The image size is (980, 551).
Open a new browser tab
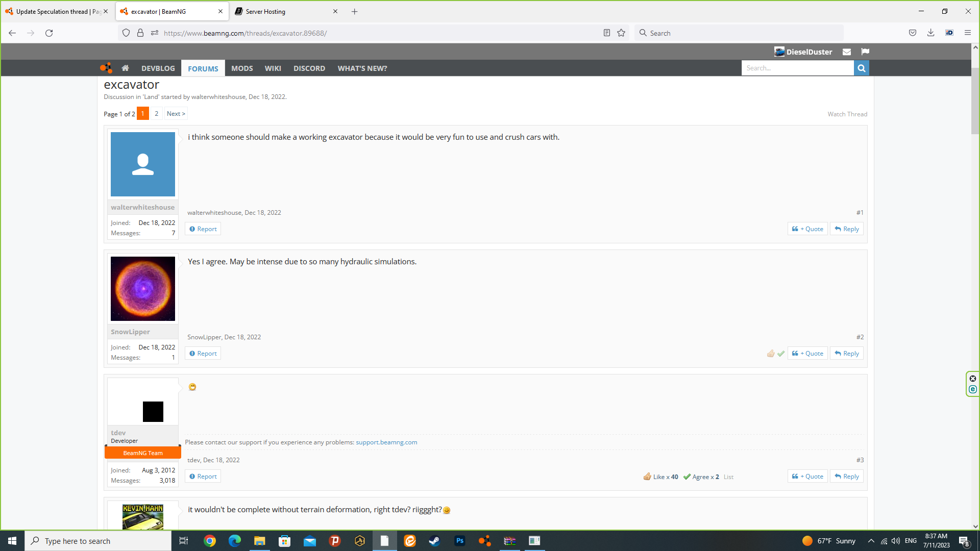point(355,11)
